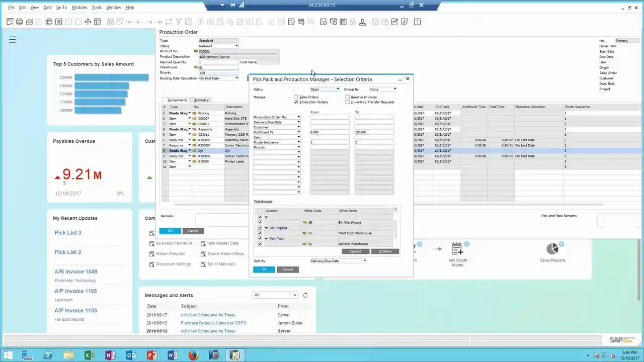Open the Pick List 3 recent update
The height and width of the screenshot is (362, 644).
[x=68, y=233]
